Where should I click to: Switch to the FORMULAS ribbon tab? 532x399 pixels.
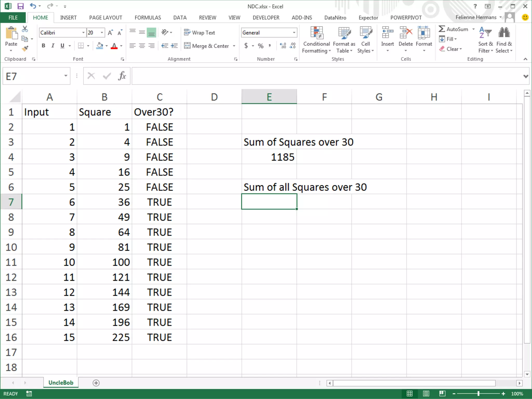pyautogui.click(x=148, y=18)
